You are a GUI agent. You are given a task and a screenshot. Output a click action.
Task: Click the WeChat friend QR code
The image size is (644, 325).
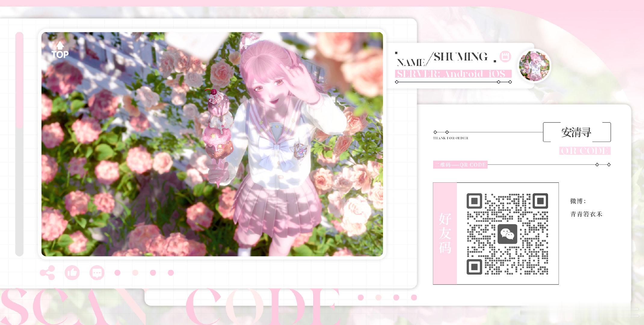click(507, 234)
